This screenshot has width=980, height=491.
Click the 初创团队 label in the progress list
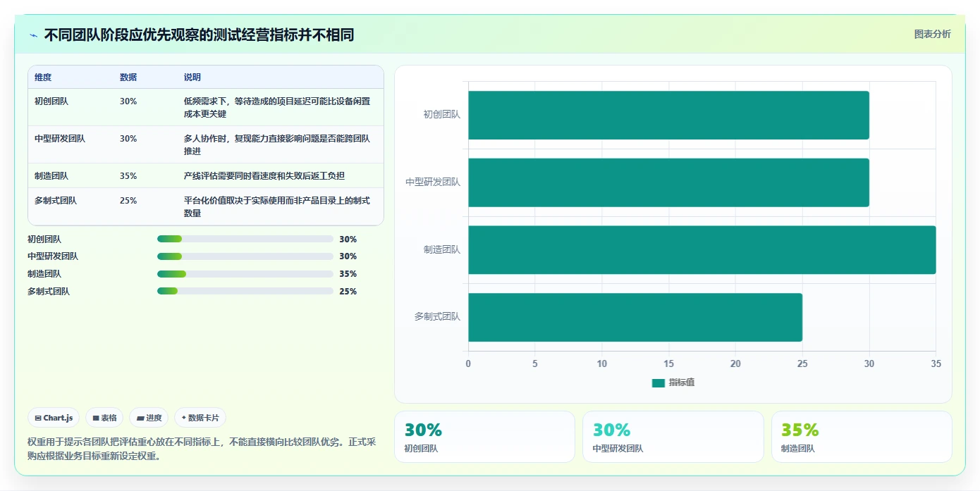44,240
